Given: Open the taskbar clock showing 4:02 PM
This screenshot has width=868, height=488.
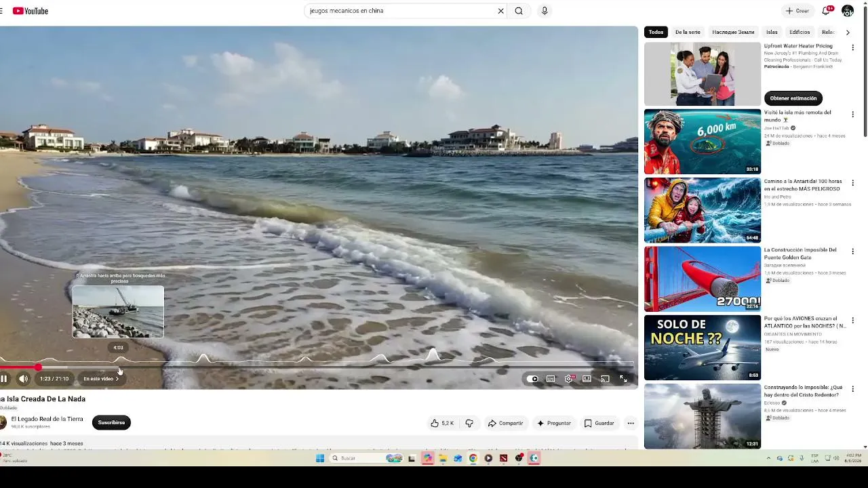Looking at the screenshot, I should pyautogui.click(x=852, y=458).
